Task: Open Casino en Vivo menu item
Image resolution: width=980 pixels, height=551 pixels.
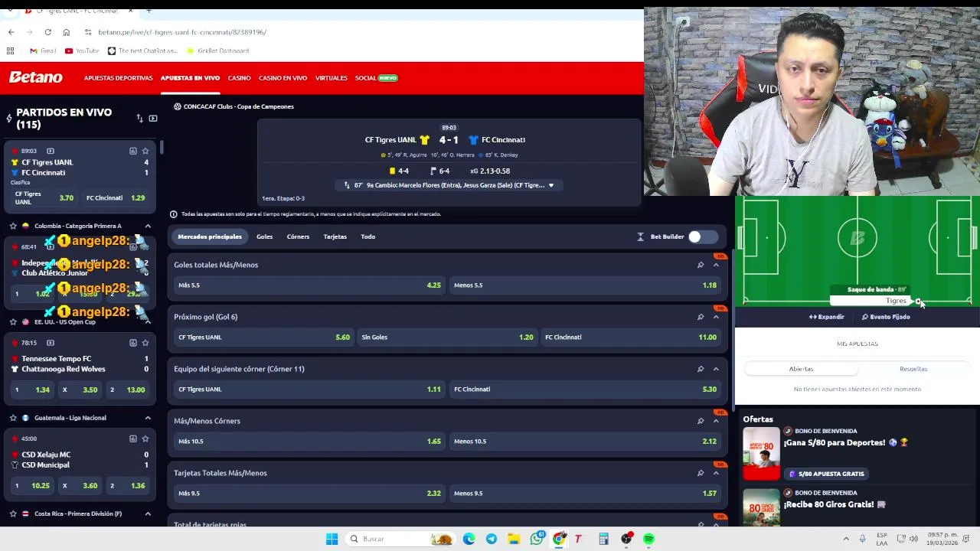Action: tap(283, 78)
